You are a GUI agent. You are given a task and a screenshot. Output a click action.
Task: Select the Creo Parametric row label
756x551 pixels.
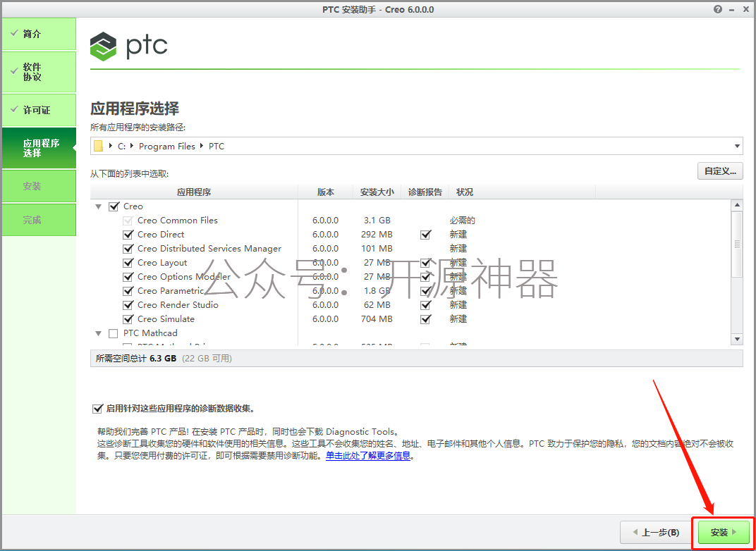171,291
